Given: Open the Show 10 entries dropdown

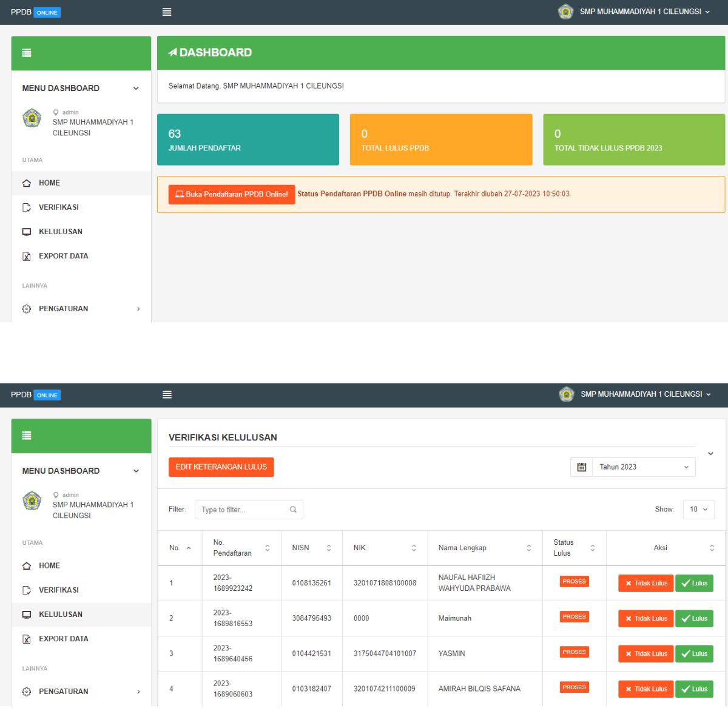Looking at the screenshot, I should point(699,510).
